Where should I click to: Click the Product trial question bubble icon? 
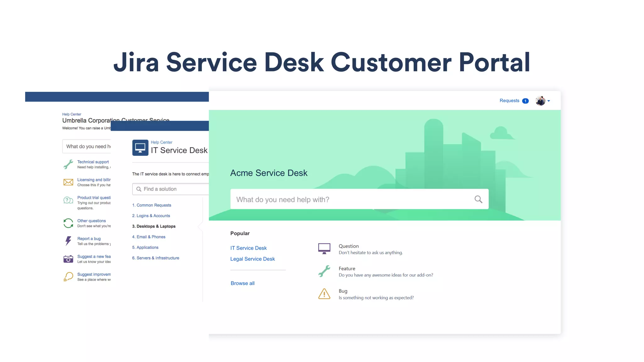click(68, 200)
